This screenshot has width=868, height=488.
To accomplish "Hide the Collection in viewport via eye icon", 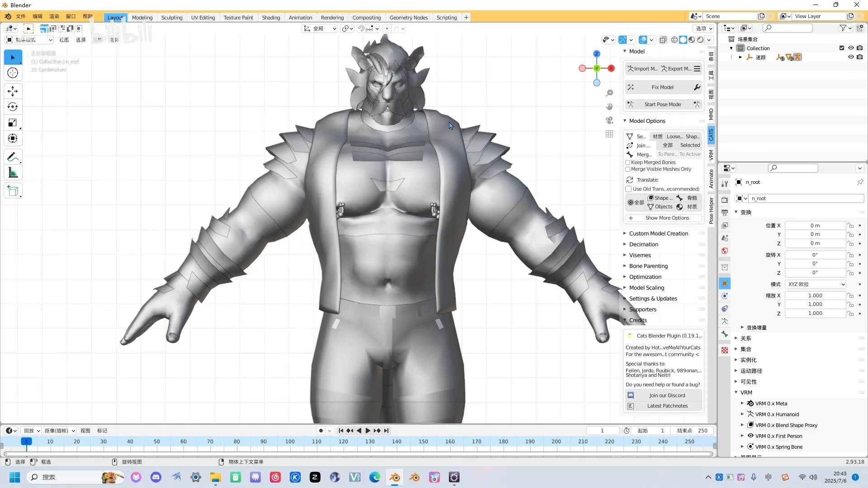I will [851, 48].
